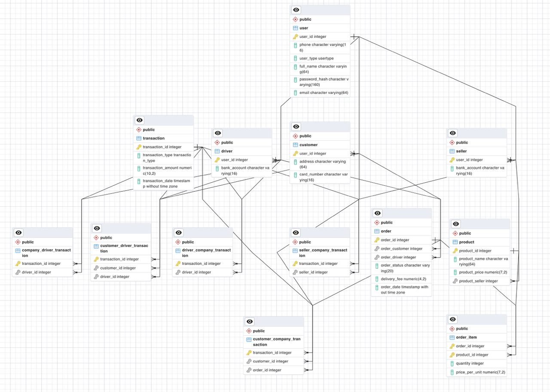
Task: Click column icon next to user_type usertype
Action: click(x=295, y=58)
